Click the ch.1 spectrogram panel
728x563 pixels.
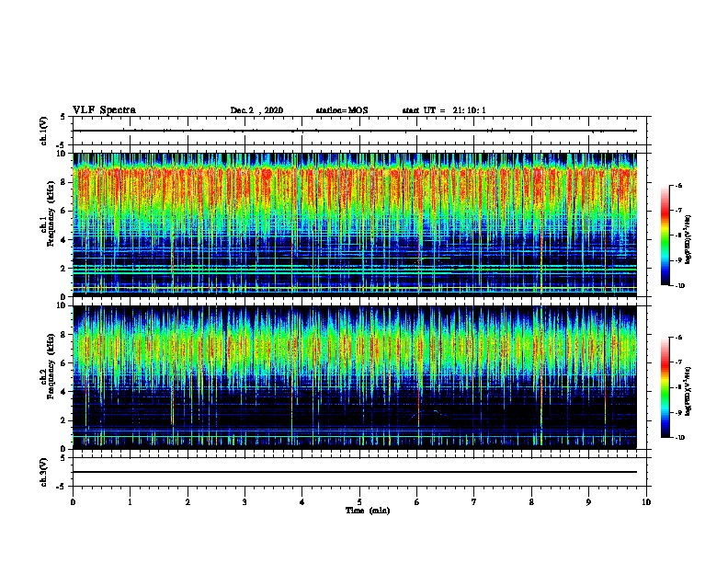tap(355, 224)
